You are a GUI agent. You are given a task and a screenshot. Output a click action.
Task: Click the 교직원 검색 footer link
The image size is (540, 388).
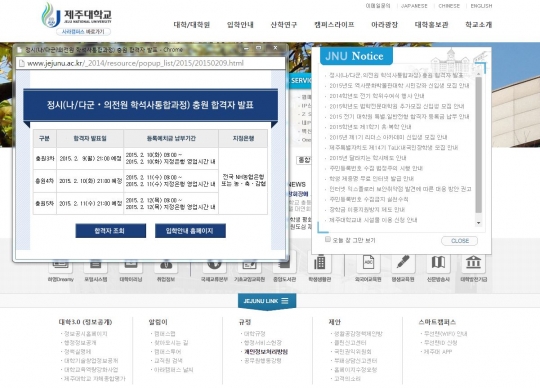[x=168, y=360]
